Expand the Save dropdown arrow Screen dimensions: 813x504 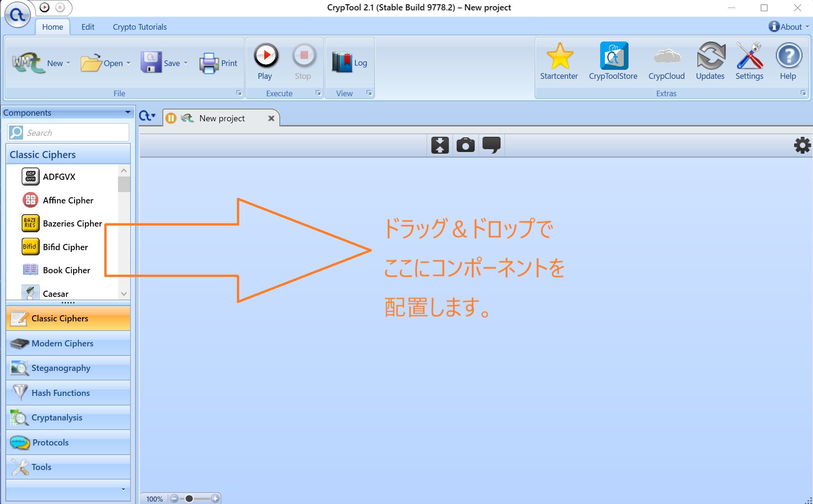pyautogui.click(x=185, y=63)
